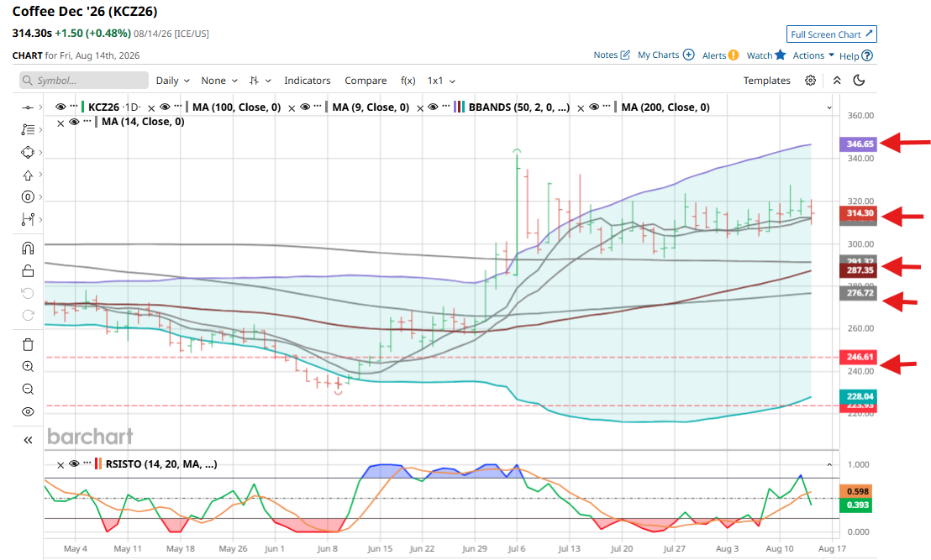Open more options for KCZ26 series

click(74, 106)
